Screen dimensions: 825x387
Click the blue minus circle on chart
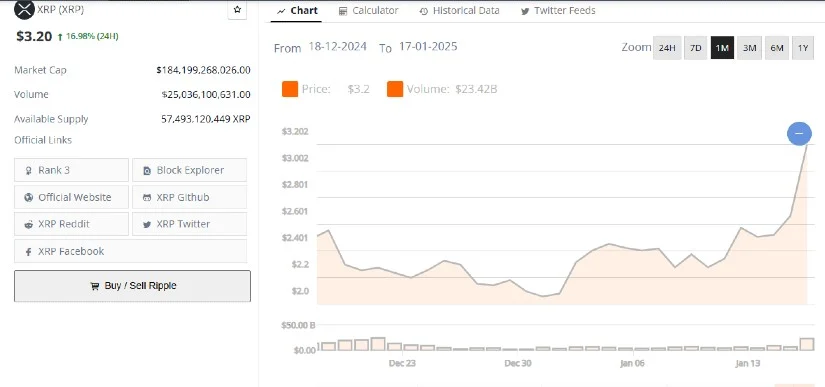pyautogui.click(x=799, y=134)
